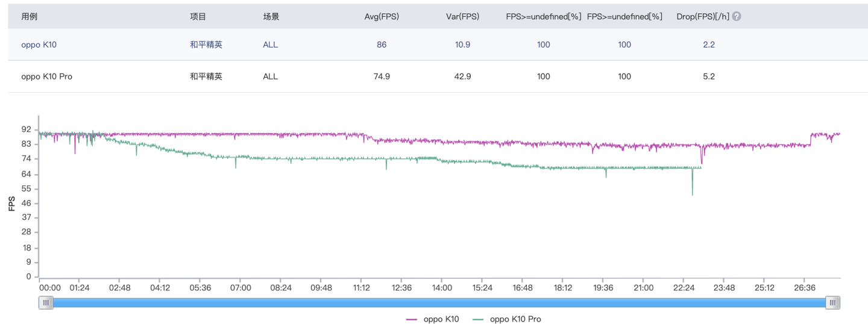Grab the right handle of time range slider

click(833, 303)
